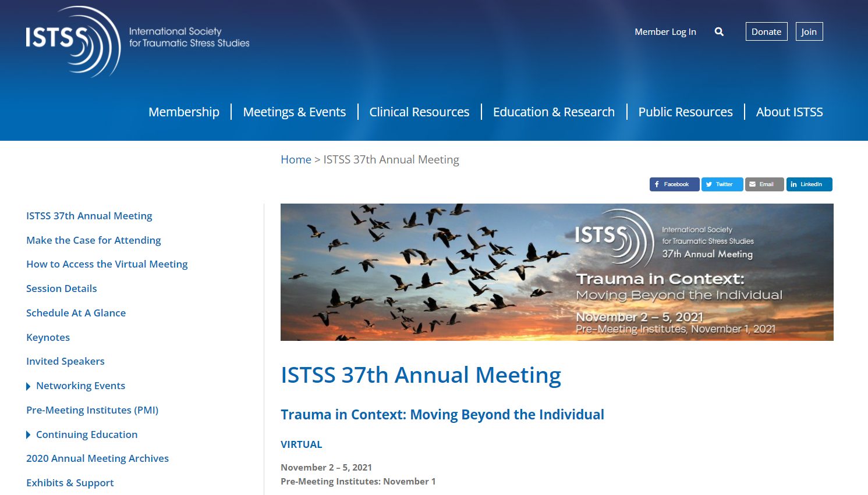This screenshot has width=868, height=495.
Task: Open the Membership menu
Action: tap(184, 112)
